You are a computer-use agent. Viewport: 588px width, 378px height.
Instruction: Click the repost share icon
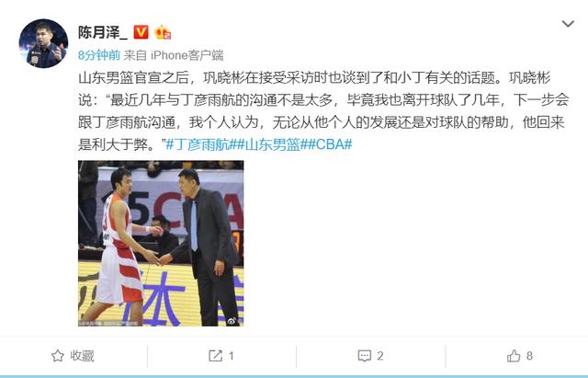(215, 356)
